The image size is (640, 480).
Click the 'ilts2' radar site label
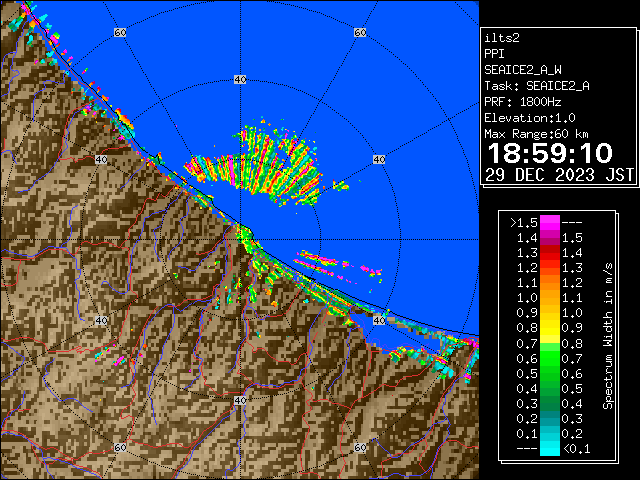coord(502,38)
